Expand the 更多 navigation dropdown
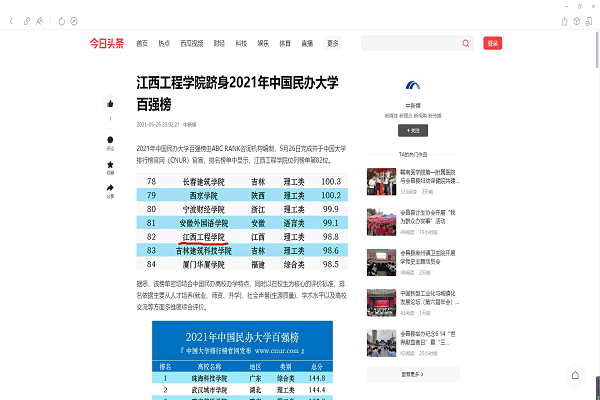600x400 pixels. (333, 43)
